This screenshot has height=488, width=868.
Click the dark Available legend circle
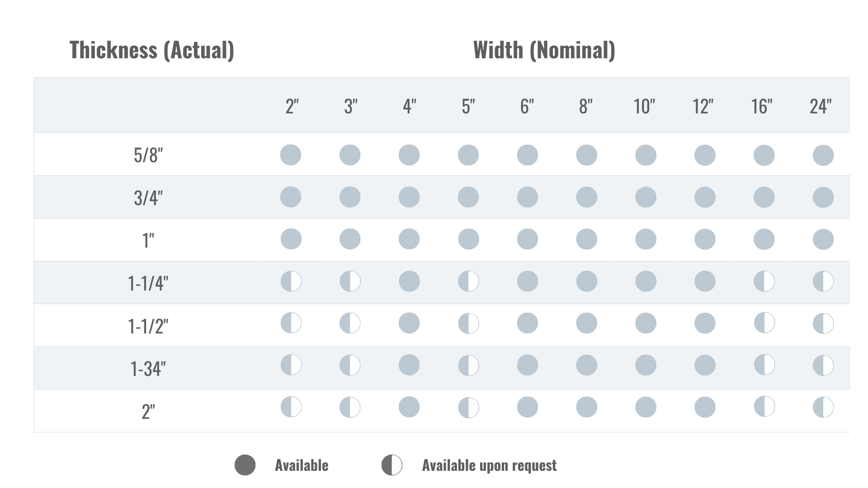[x=245, y=465]
